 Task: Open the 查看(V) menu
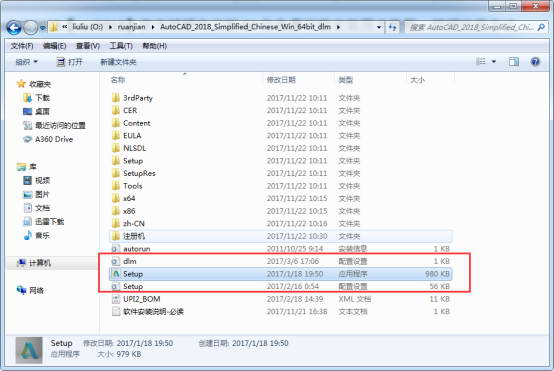click(88, 46)
